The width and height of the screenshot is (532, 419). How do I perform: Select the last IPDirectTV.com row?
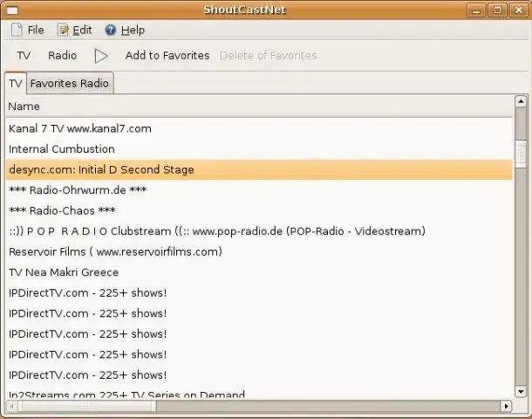click(x=259, y=375)
